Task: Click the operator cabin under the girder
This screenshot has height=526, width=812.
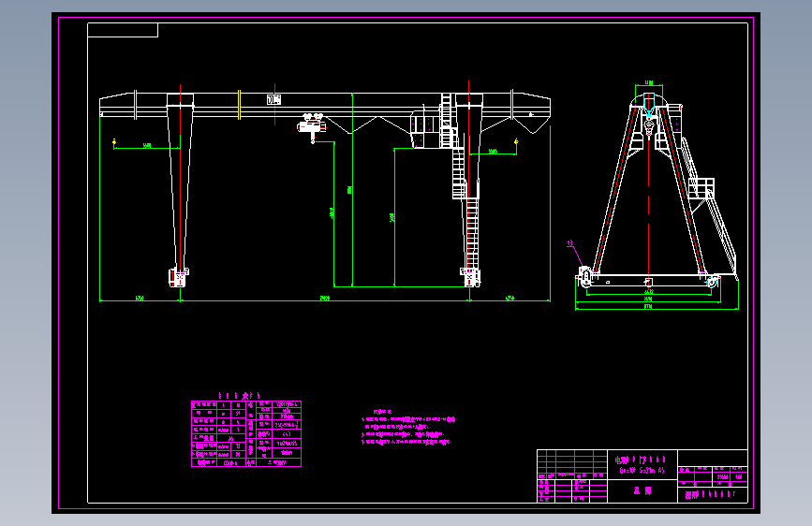Action: click(x=424, y=131)
